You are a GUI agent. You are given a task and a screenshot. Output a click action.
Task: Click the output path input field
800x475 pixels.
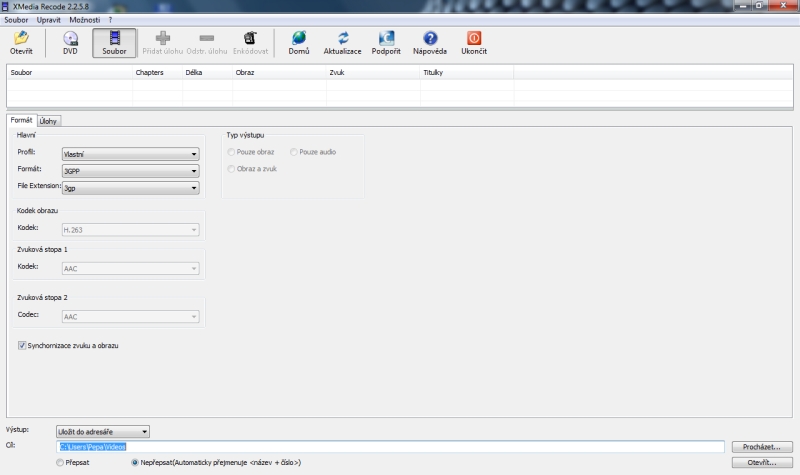point(390,446)
